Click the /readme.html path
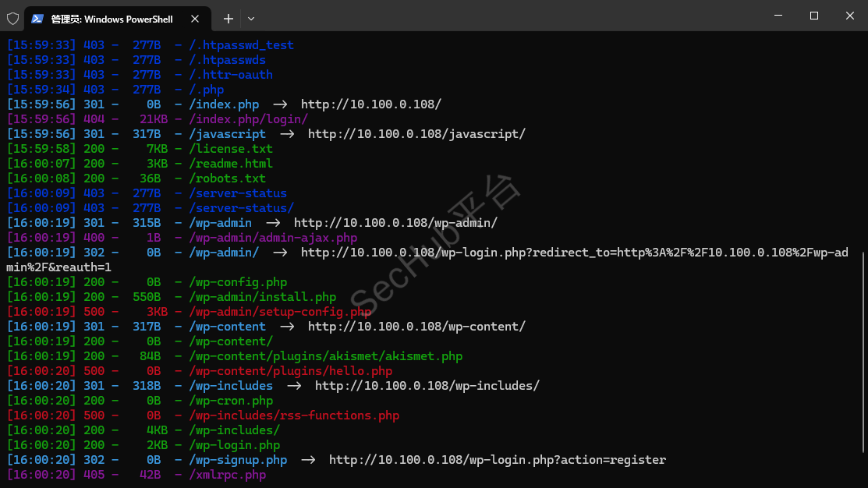 (x=231, y=164)
